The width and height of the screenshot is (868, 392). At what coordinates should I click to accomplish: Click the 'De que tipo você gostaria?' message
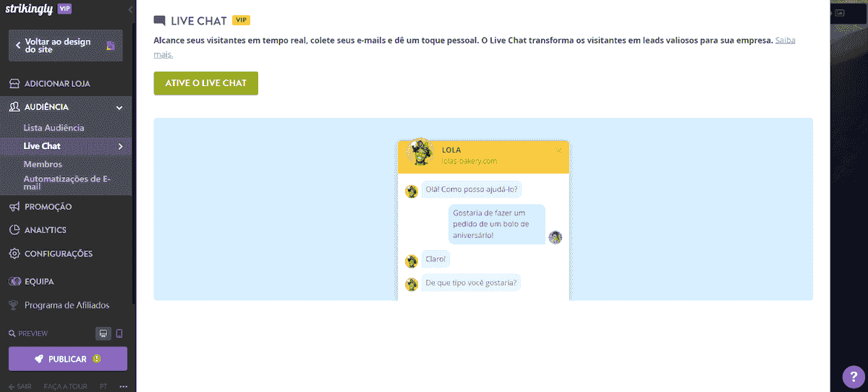tap(471, 283)
